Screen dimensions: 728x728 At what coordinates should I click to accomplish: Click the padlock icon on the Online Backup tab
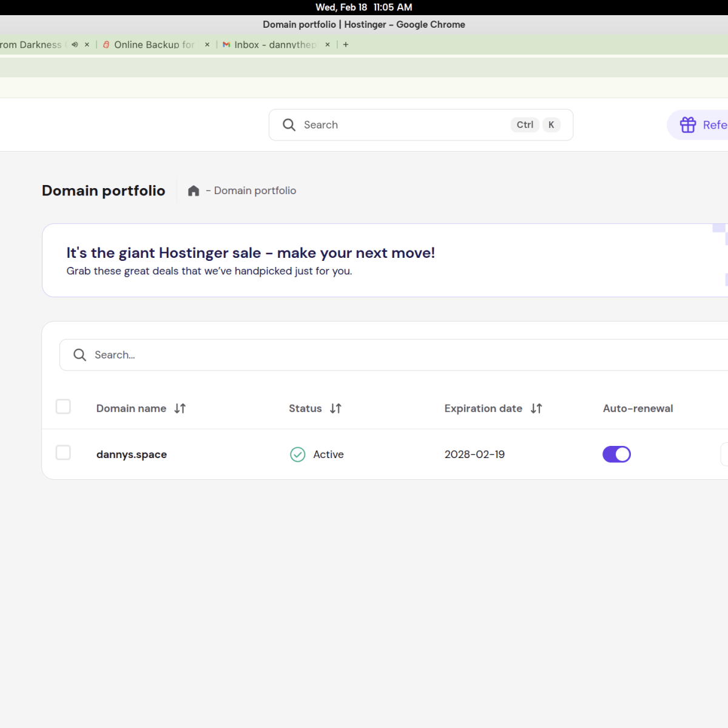(x=106, y=44)
